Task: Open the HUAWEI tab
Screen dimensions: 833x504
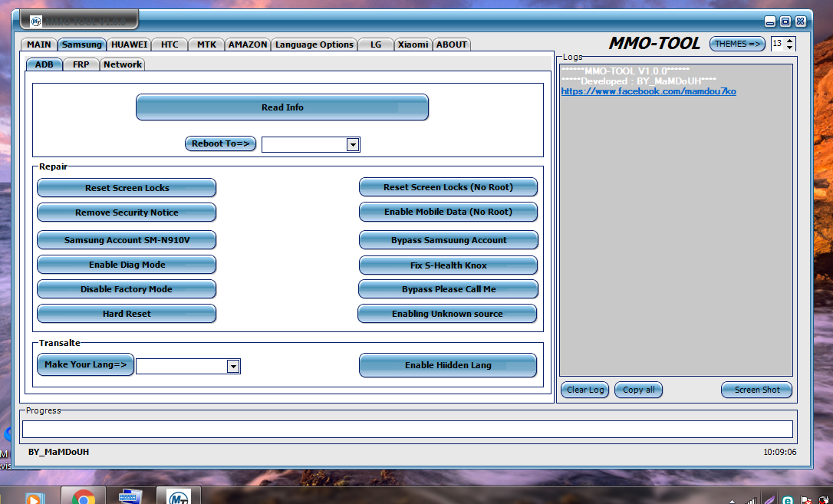Action: (129, 44)
